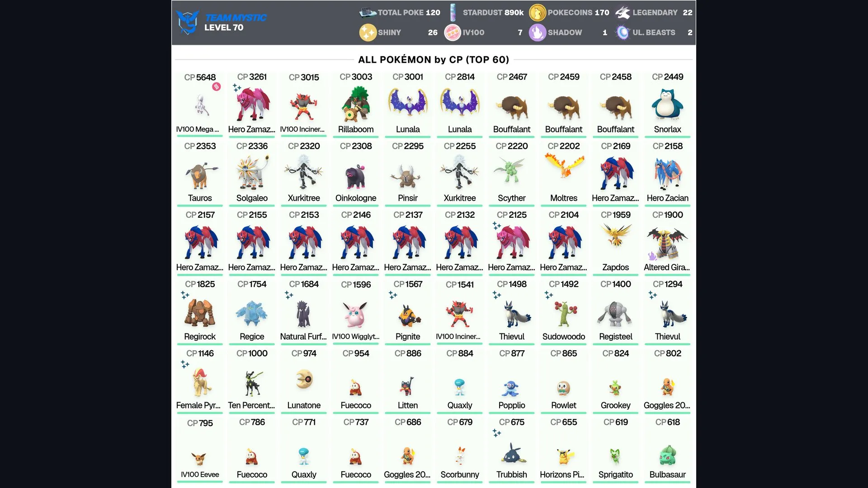Click the 'CP 5648' value
This screenshot has width=868, height=488.
tap(200, 77)
